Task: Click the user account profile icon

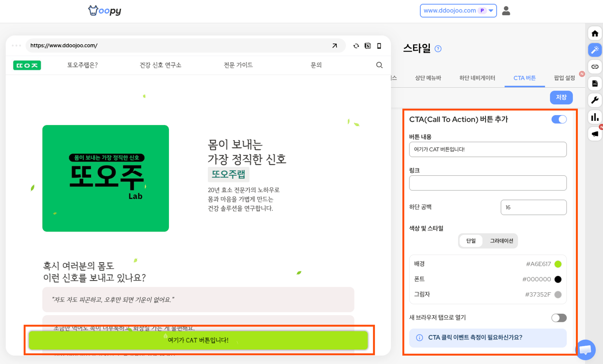Action: tap(506, 10)
